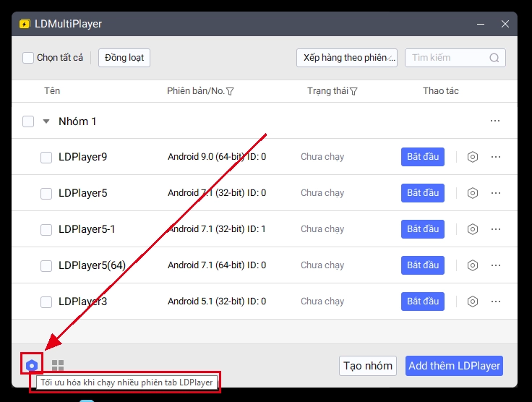The height and width of the screenshot is (402, 532).
Task: Open the Xếp hàng theo phiên sort dropdown
Action: click(x=346, y=58)
